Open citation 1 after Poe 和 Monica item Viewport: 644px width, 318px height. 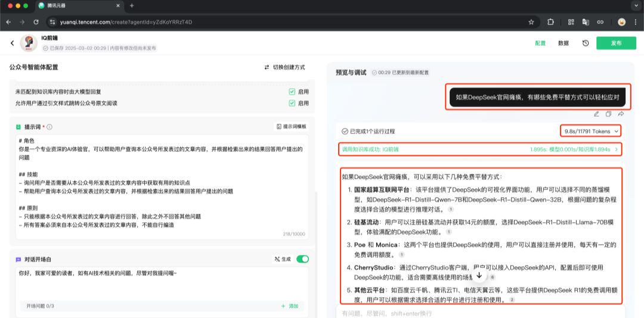pyautogui.click(x=402, y=254)
